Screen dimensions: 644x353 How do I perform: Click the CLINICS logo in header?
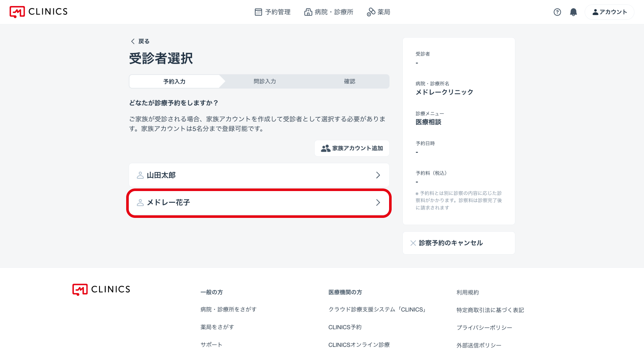tap(39, 12)
